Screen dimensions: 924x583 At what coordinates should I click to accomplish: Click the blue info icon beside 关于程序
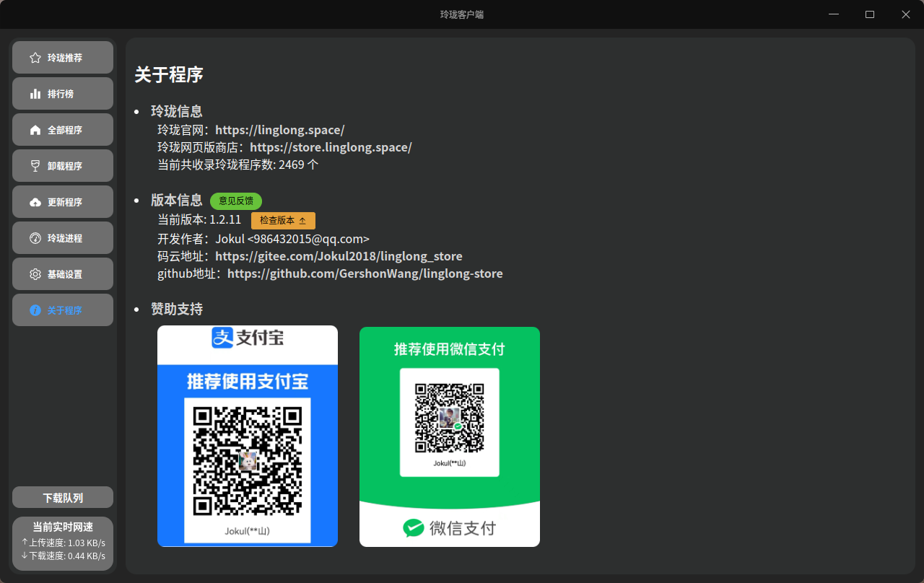pos(35,310)
